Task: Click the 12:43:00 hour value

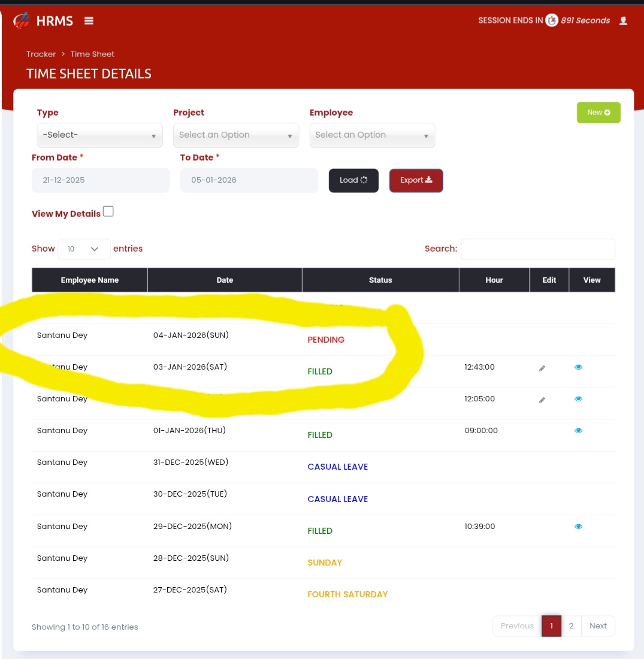Action: (x=479, y=367)
